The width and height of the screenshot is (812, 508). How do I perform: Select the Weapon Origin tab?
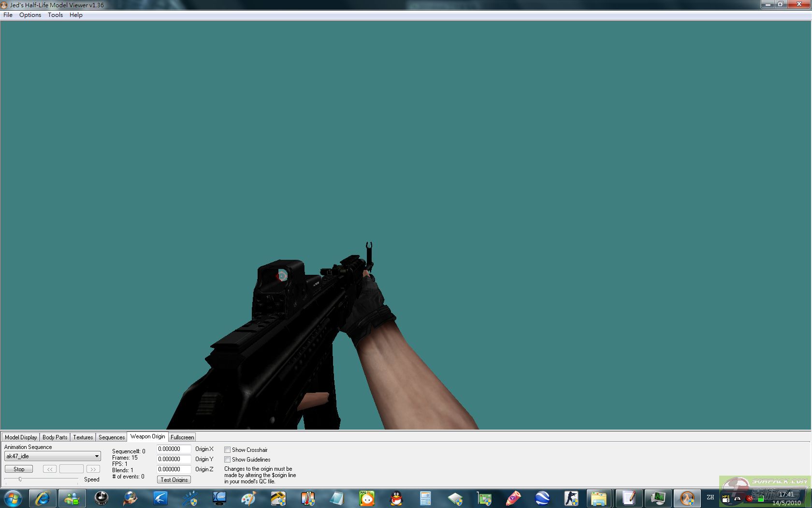[148, 436]
